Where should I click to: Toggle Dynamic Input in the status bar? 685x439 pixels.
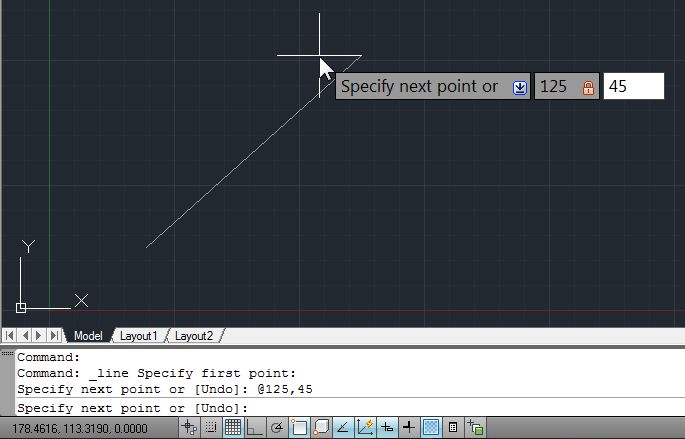387,428
